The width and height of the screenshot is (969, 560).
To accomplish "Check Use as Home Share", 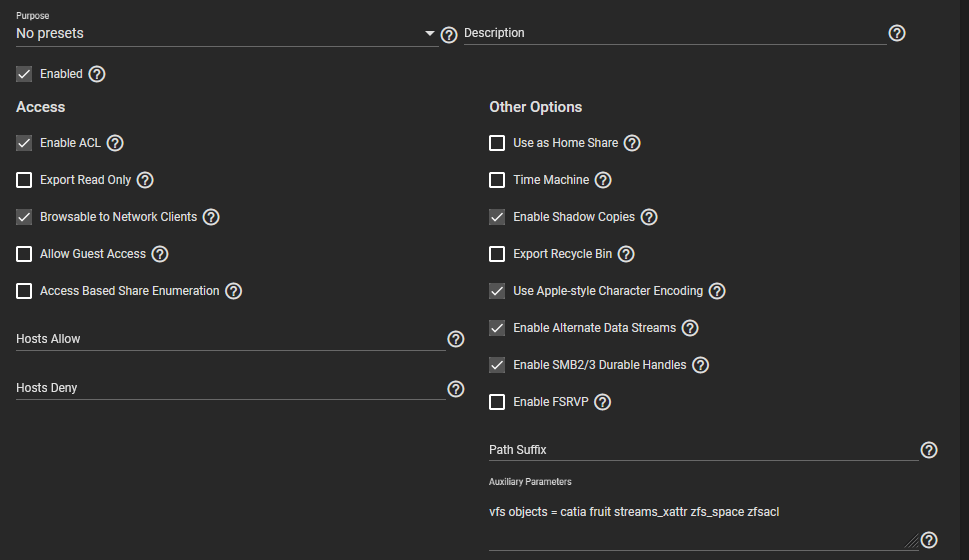I will (497, 143).
